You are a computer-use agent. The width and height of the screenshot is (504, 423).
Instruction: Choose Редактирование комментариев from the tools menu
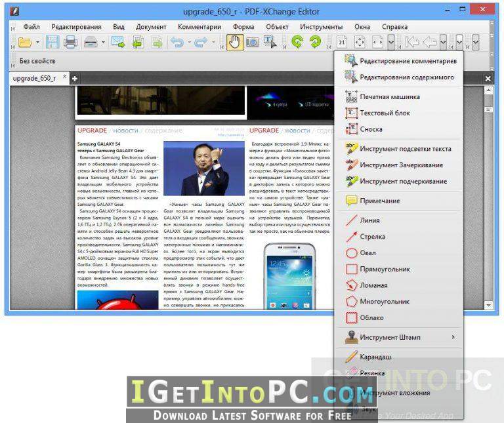coord(399,61)
